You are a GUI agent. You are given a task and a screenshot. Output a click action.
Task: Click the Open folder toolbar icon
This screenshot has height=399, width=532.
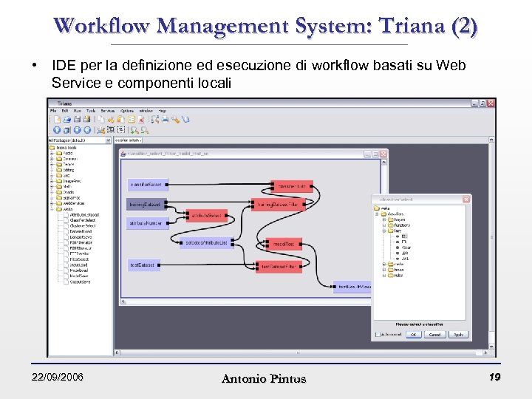pyautogui.click(x=66, y=120)
